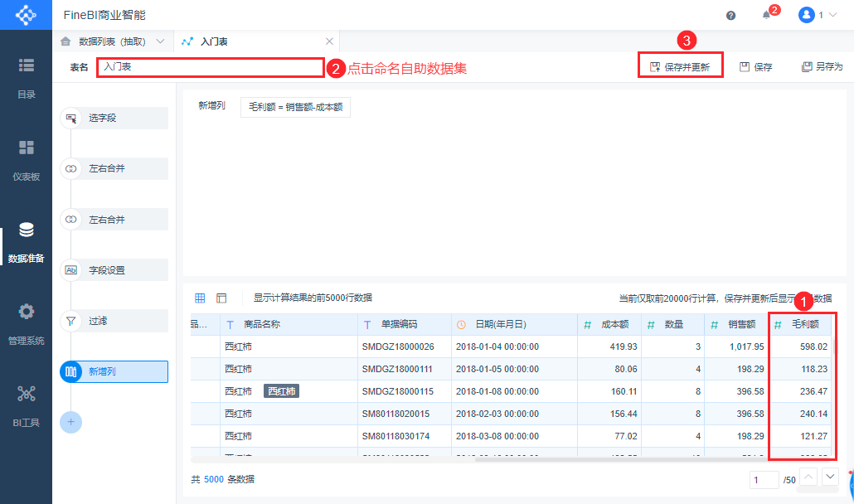854x504 pixels.
Task: Open the notifications bell icon
Action: coord(766,15)
